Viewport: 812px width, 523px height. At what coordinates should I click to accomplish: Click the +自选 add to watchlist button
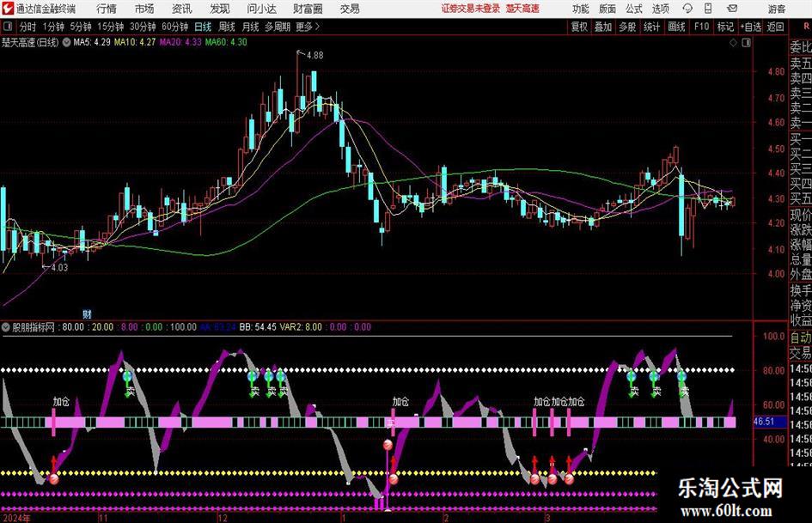pyautogui.click(x=750, y=27)
